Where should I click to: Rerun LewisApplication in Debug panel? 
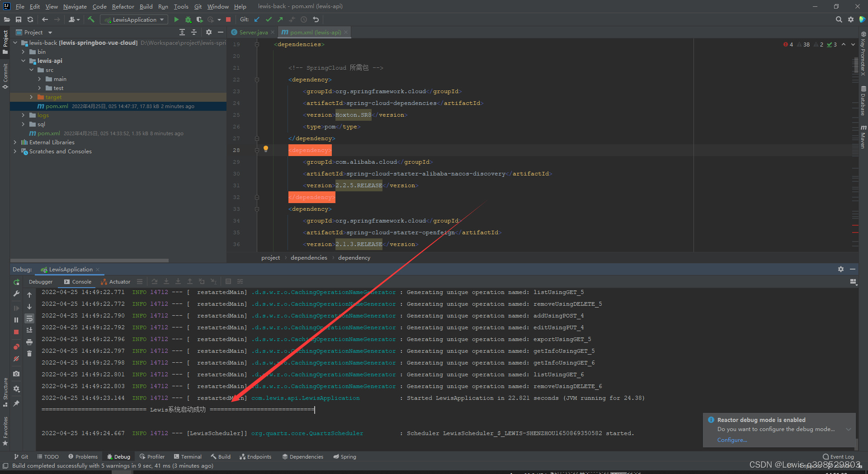click(16, 282)
